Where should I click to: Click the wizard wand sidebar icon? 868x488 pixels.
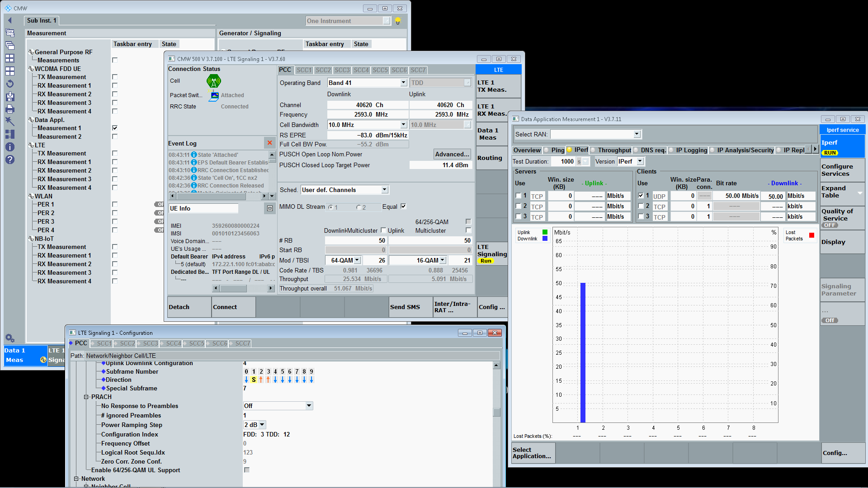tap(10, 121)
